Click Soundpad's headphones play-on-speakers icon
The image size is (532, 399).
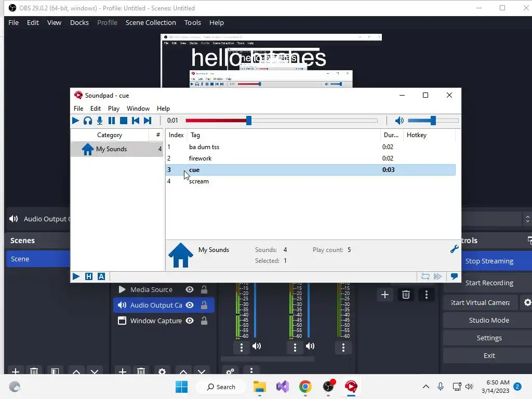coord(87,121)
